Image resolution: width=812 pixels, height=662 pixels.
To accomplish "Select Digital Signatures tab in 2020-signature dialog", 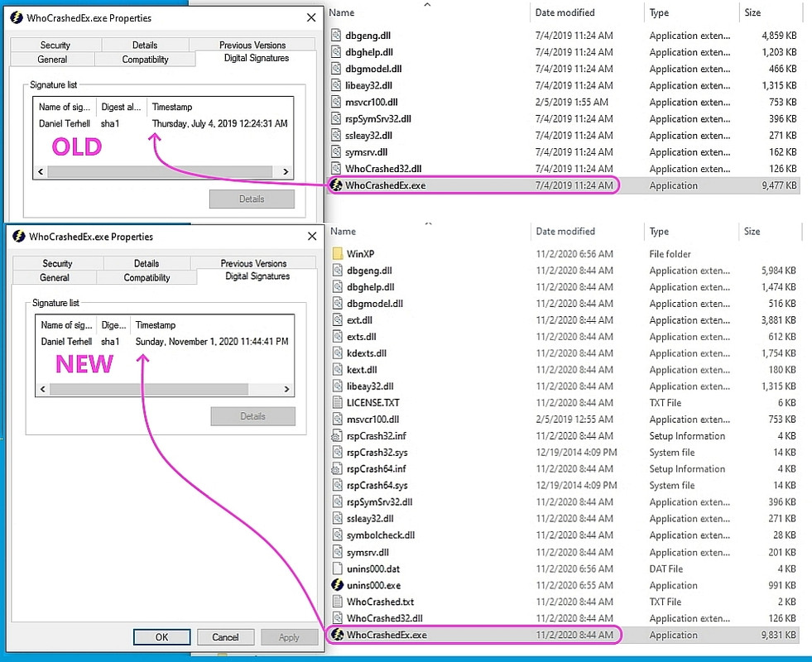I will pos(257,276).
